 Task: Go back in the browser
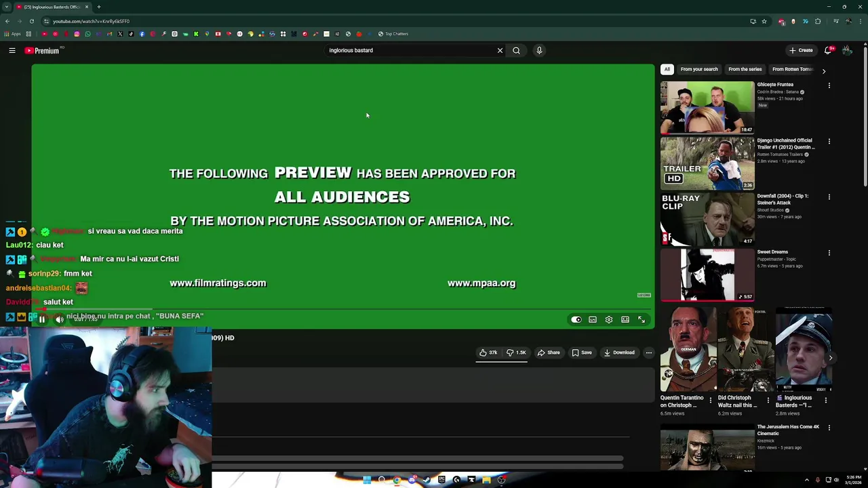[x=7, y=21]
